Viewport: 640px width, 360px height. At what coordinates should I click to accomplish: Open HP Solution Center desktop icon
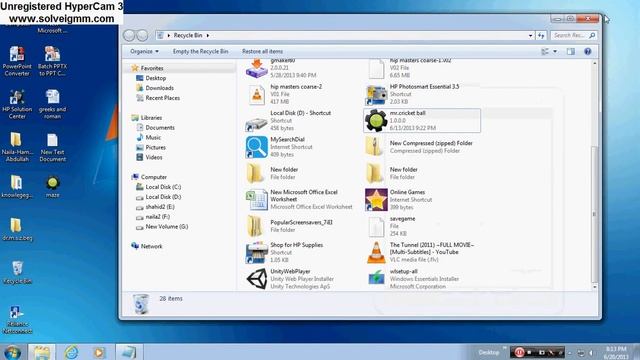pyautogui.click(x=17, y=104)
